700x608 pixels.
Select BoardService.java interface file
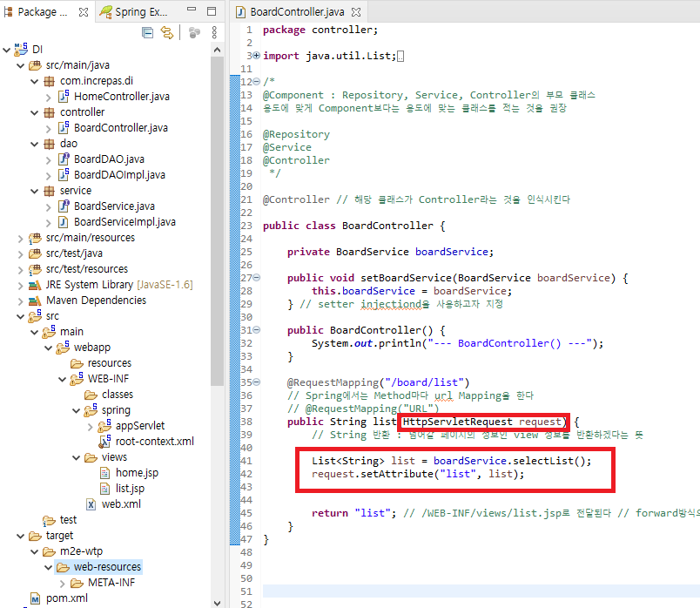point(114,206)
